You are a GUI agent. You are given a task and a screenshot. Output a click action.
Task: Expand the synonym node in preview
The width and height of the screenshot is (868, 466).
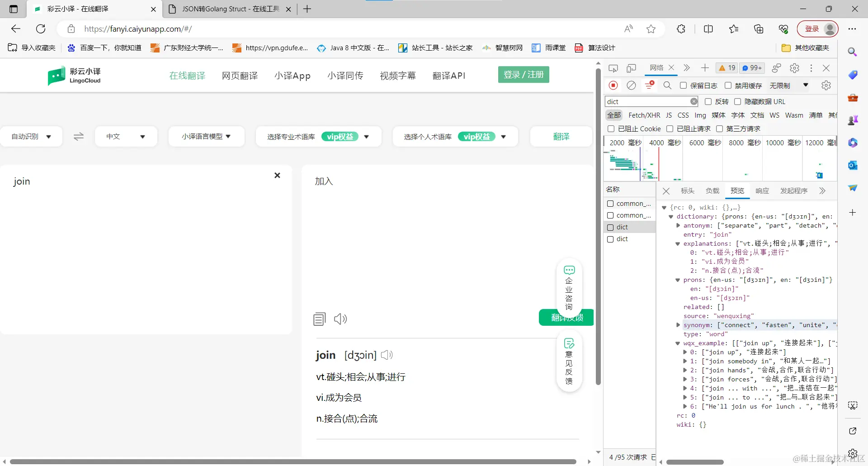[678, 325]
